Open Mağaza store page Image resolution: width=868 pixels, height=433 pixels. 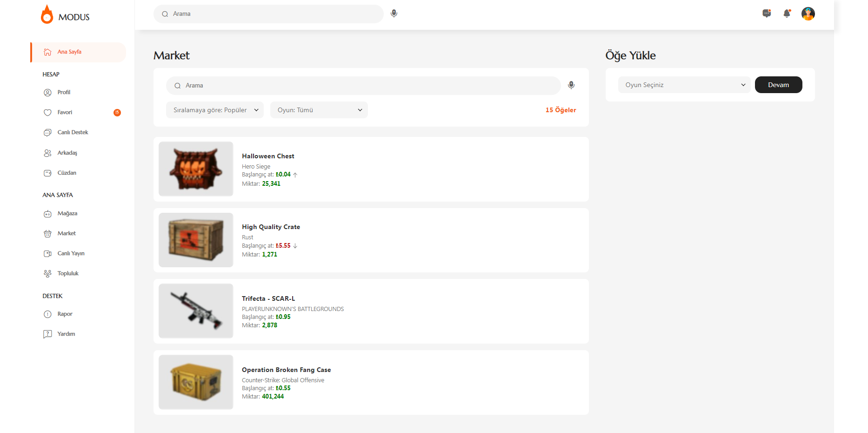(x=67, y=213)
